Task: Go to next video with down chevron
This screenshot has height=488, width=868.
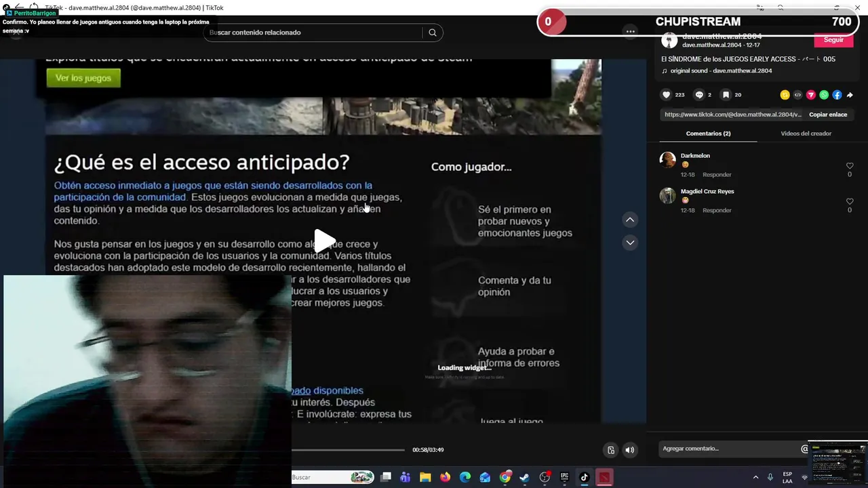Action: pos(630,243)
